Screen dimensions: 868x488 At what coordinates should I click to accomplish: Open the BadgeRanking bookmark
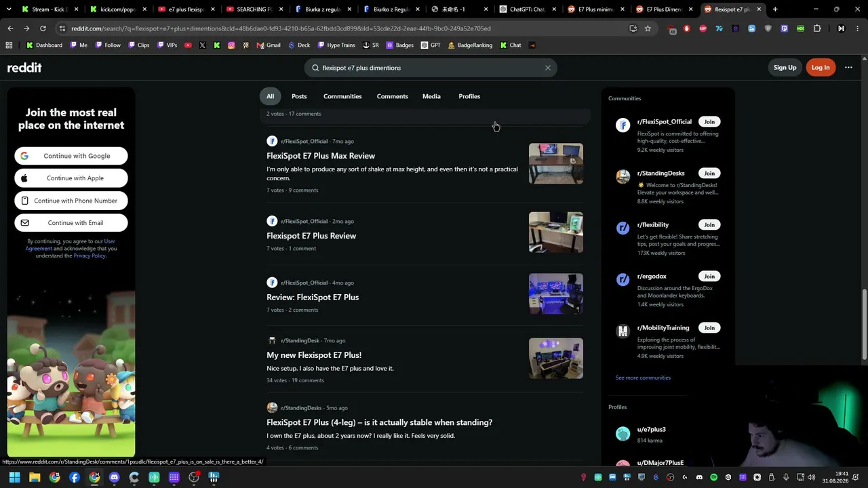(x=470, y=45)
